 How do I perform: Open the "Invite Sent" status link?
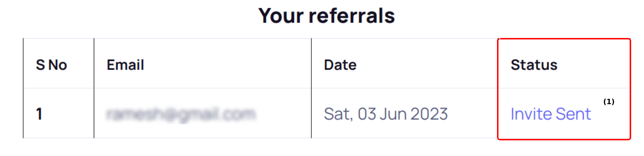[x=551, y=114]
